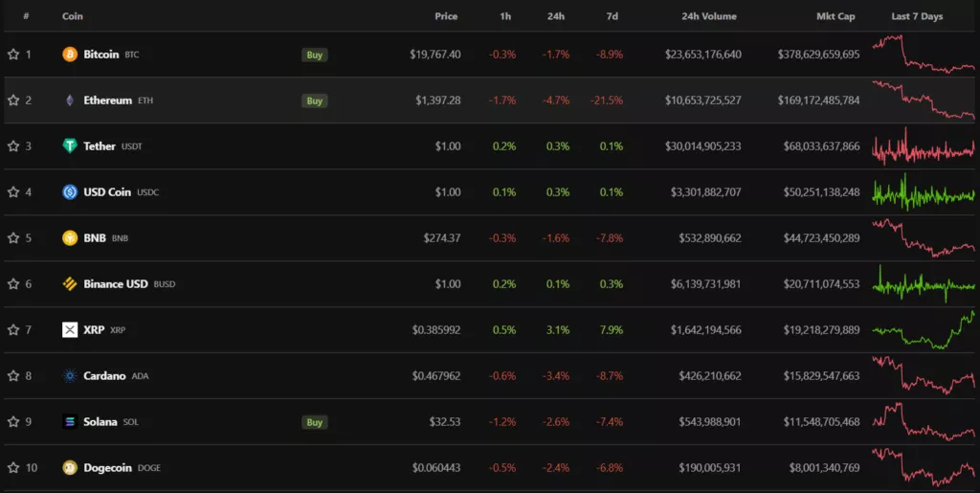
Task: Click the BNB logo icon
Action: tap(70, 238)
